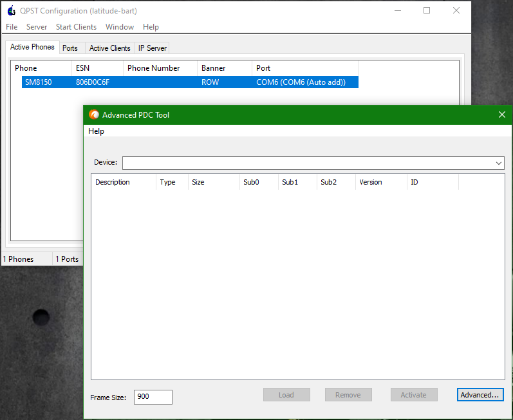The image size is (513, 420).
Task: Close the QPST Configuration window
Action: pos(456,10)
